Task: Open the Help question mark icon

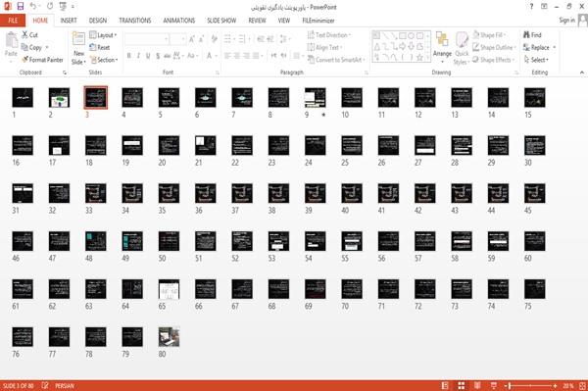Action: point(531,7)
